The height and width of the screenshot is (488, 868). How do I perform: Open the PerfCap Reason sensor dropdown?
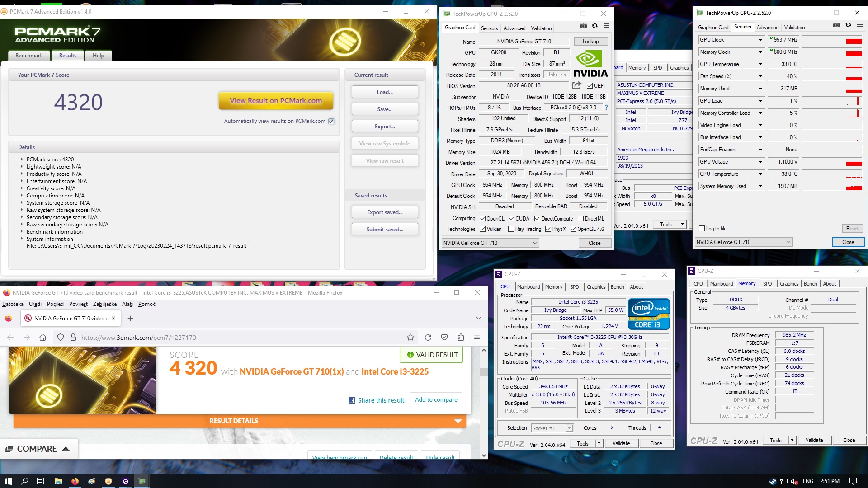760,150
